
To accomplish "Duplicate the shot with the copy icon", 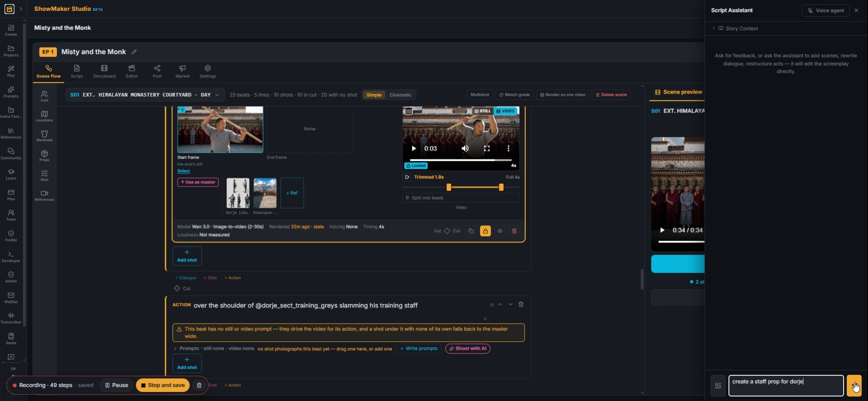I will (x=471, y=231).
